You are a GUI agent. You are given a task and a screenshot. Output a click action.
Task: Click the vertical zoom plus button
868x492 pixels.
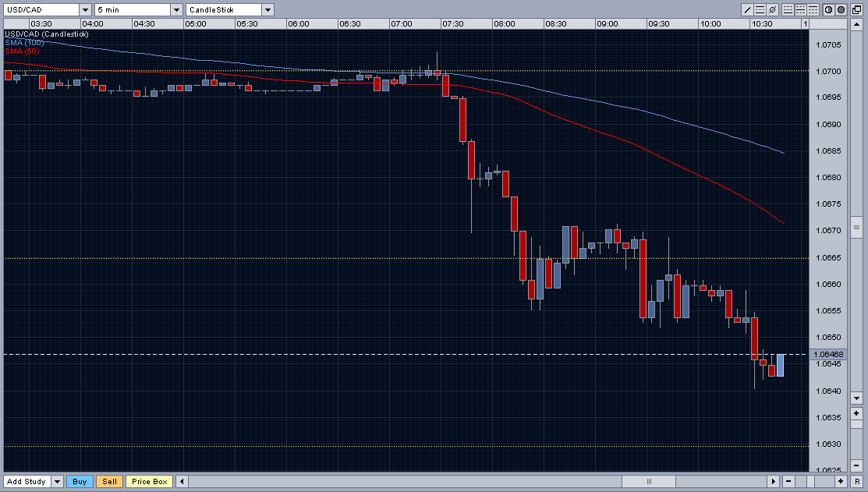click(856, 413)
